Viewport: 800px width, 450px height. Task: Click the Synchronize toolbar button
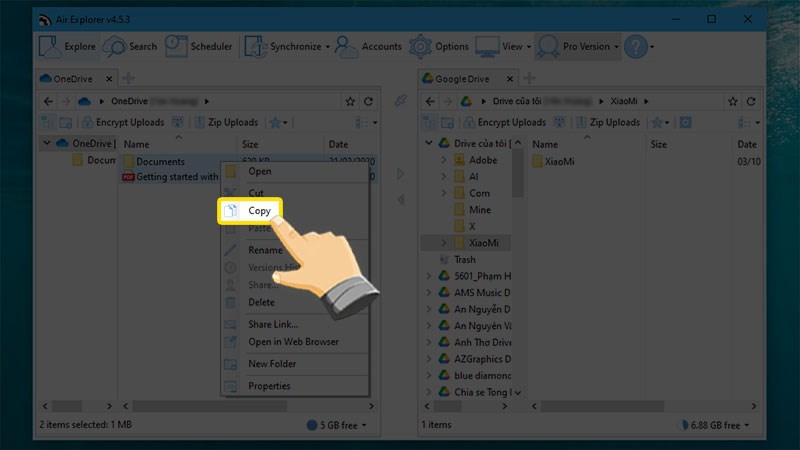[x=283, y=46]
